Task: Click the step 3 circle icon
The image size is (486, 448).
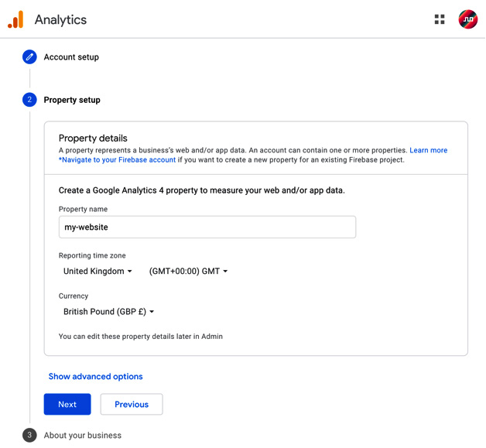Action: click(x=29, y=435)
